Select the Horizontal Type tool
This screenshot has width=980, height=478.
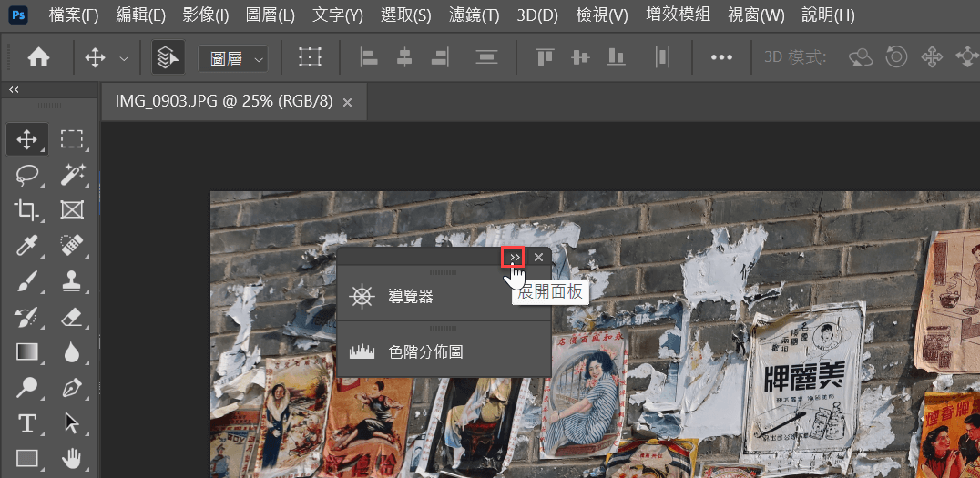[27, 424]
